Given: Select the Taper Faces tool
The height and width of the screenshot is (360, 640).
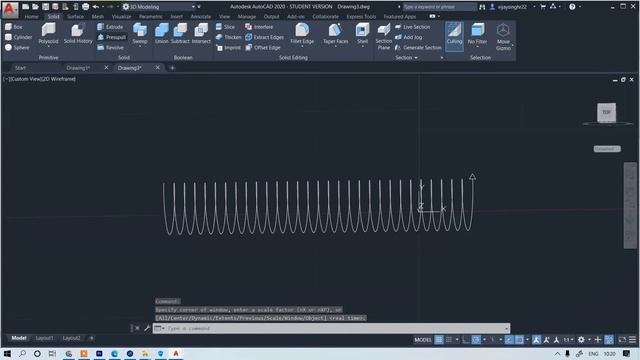Looking at the screenshot, I should (x=336, y=34).
